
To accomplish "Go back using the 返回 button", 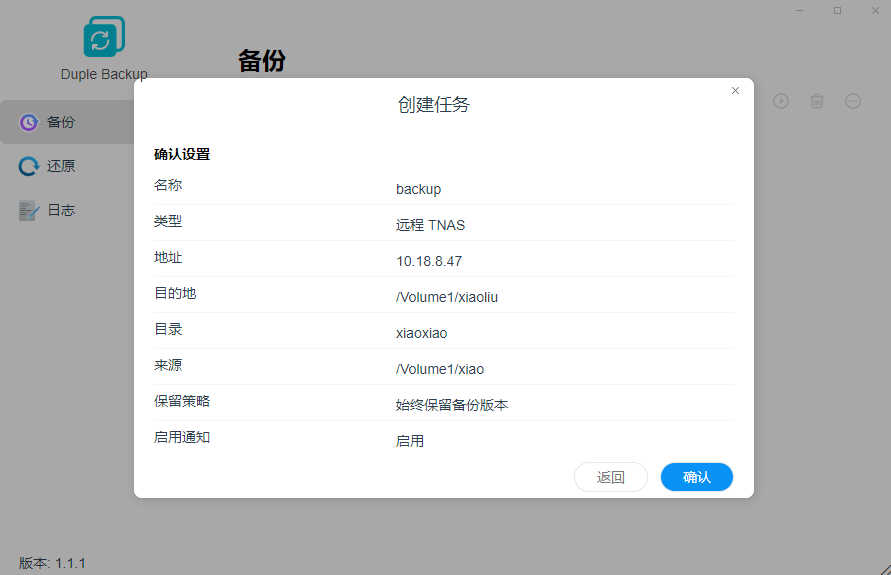I will [610, 477].
